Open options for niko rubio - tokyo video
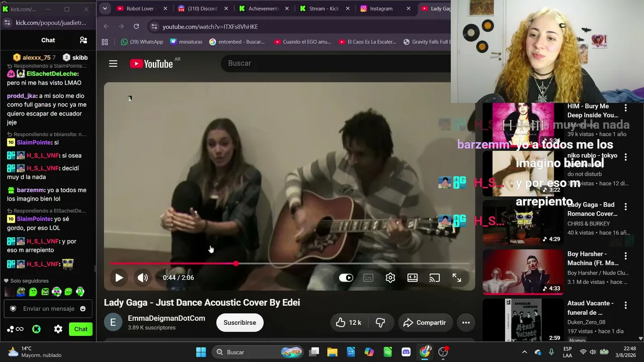The width and height of the screenshot is (644, 362). [x=626, y=157]
